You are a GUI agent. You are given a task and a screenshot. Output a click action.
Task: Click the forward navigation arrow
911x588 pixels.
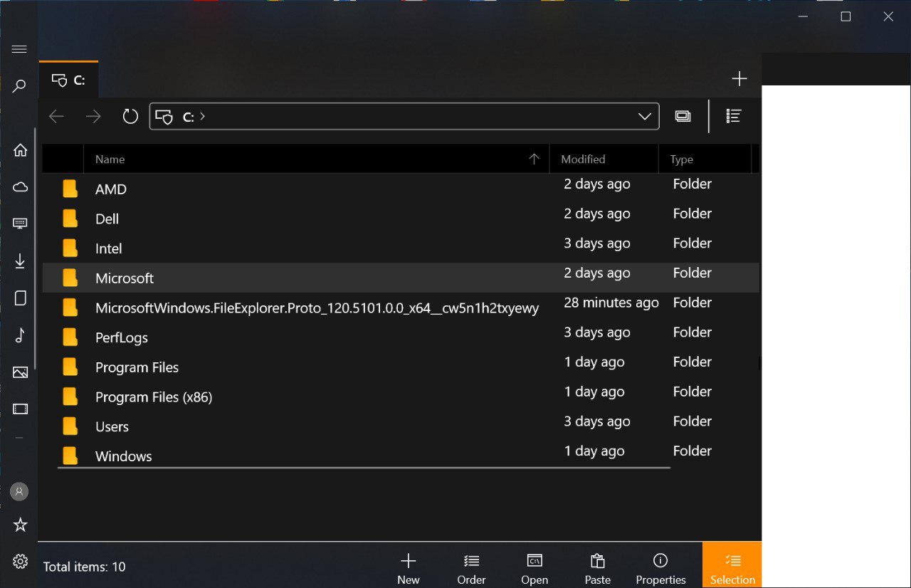tap(93, 117)
